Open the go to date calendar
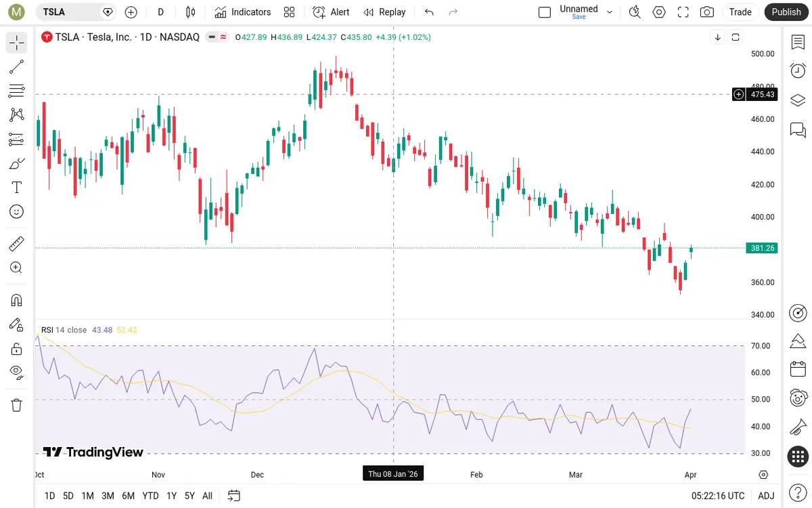Screen dimensions: 812x508 (233, 496)
